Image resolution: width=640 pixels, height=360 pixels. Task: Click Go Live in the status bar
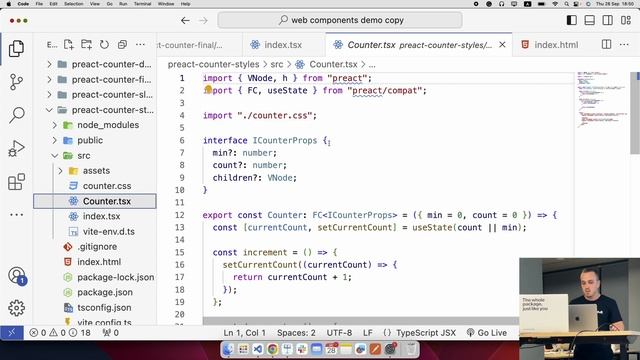[x=487, y=333]
